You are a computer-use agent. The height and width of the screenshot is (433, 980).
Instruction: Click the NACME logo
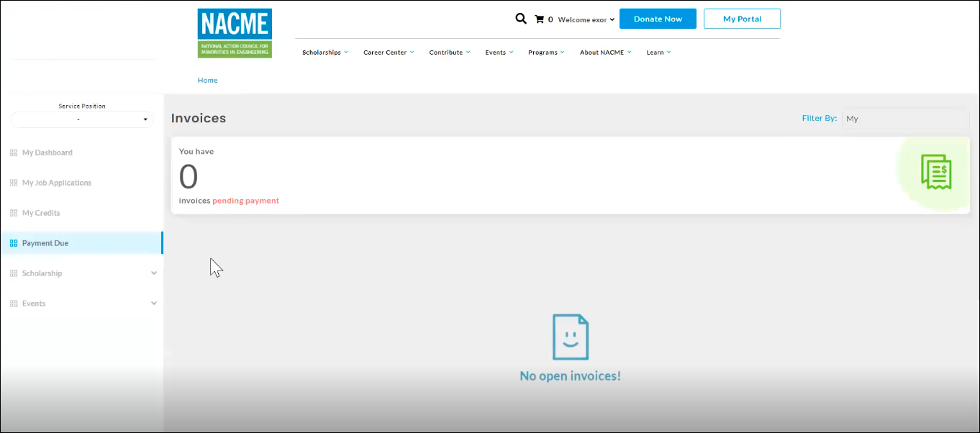coord(235,33)
